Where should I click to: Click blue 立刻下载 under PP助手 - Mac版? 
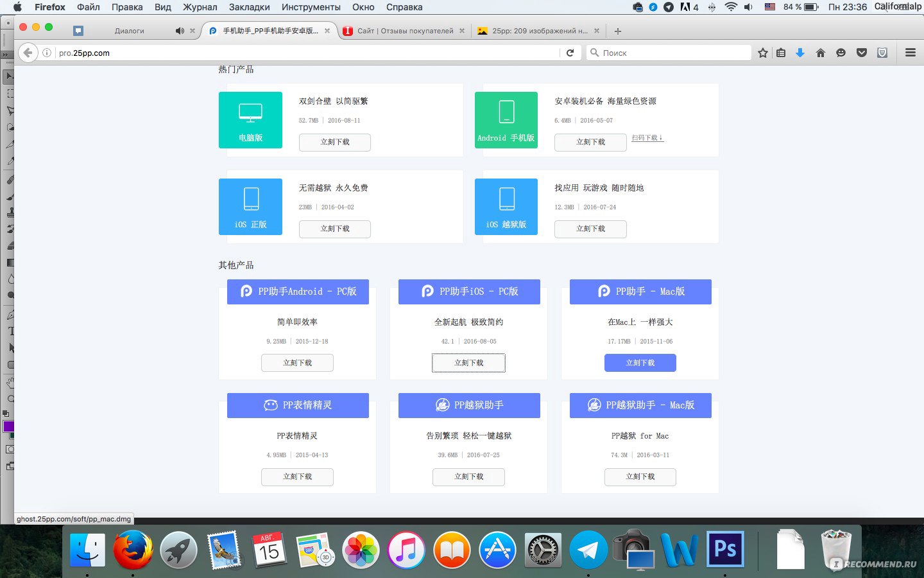(640, 363)
